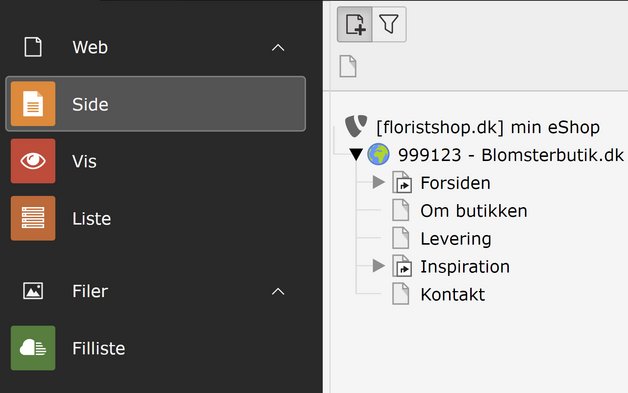Click the green Filliste cloud icon
Image resolution: width=628 pixels, height=393 pixels.
coord(33,348)
